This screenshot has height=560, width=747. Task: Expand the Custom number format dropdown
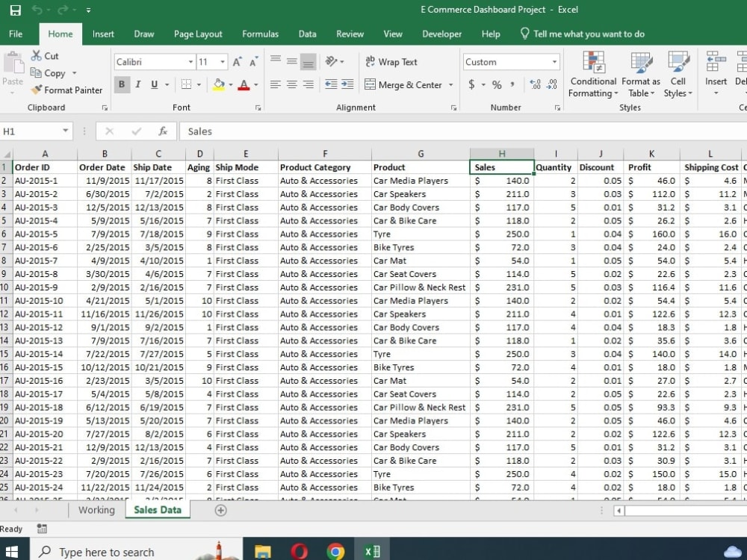(554, 63)
